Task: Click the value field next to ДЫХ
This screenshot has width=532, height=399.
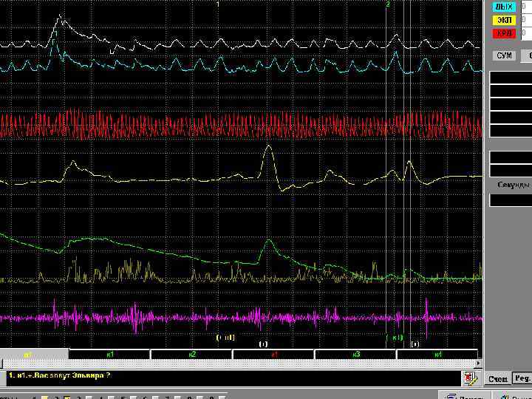Action: click(x=527, y=7)
